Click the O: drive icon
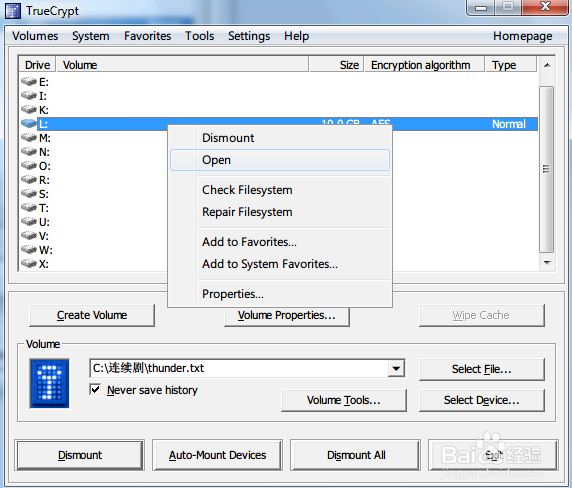The image size is (572, 488). [29, 166]
